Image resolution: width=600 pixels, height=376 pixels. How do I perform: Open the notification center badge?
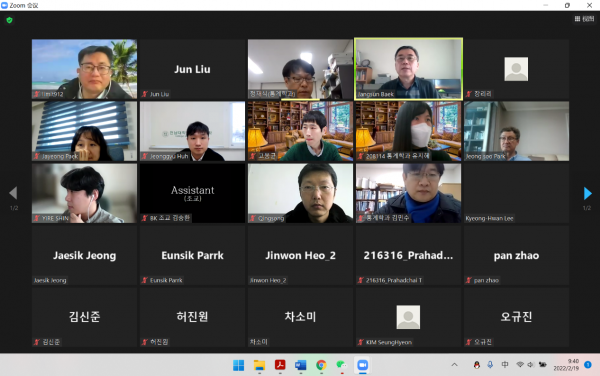[x=588, y=365]
